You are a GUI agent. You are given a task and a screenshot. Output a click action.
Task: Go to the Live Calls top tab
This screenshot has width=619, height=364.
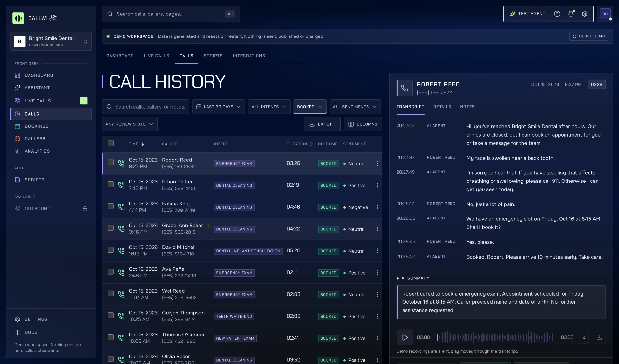coord(156,56)
